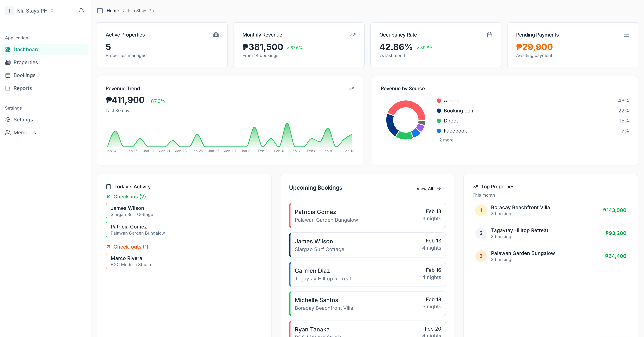Image resolution: width=644 pixels, height=337 pixels.
Task: Expand the '+2 more' revenue sources
Action: [x=445, y=140]
